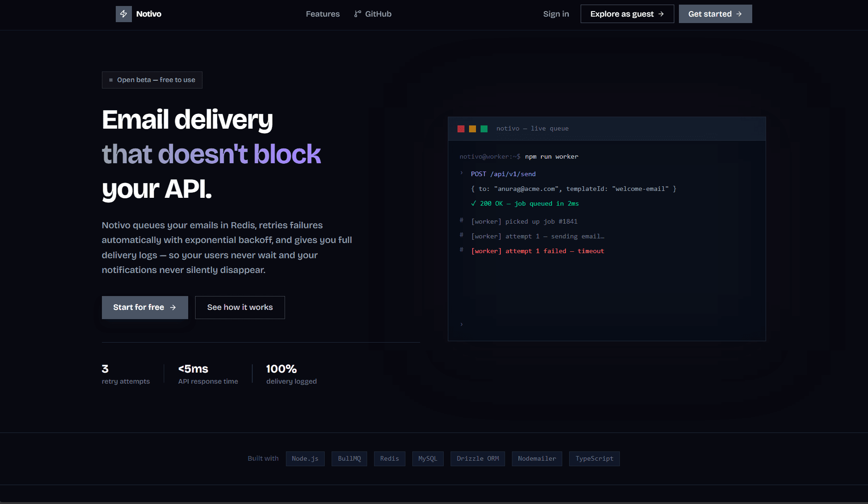The width and height of the screenshot is (868, 504).
Task: Click the '3' retry attempts stat
Action: point(105,369)
